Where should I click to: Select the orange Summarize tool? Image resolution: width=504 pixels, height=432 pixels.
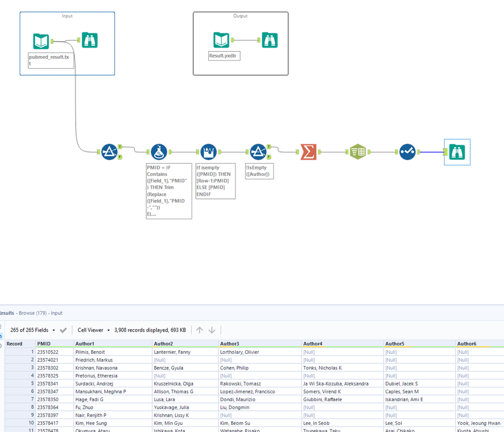(308, 152)
